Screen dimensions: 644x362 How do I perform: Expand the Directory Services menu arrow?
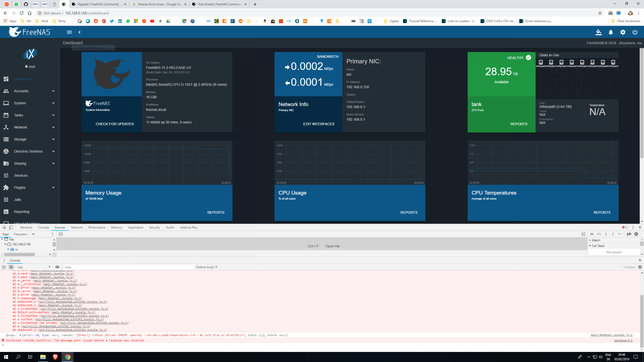click(x=53, y=152)
